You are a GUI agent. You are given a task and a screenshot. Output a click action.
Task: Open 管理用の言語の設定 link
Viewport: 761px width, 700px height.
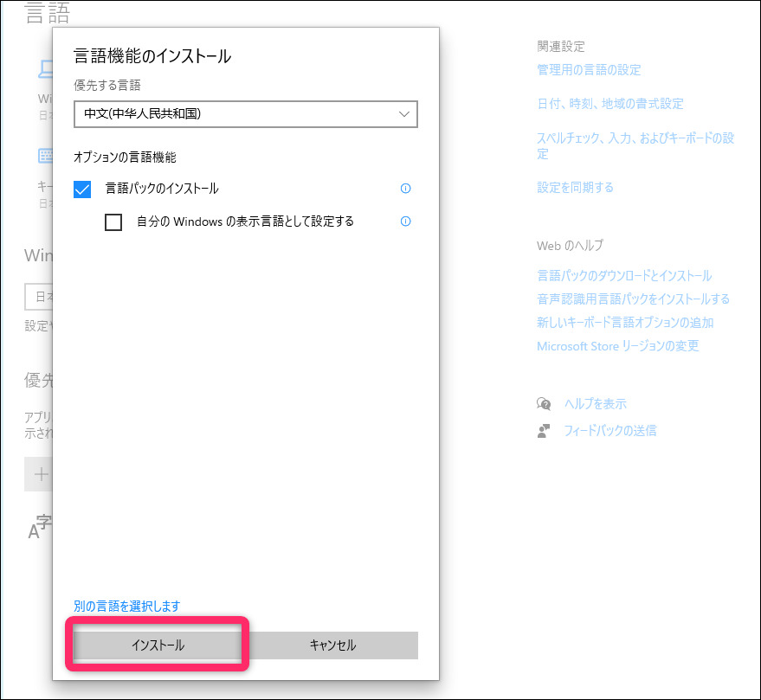589,70
